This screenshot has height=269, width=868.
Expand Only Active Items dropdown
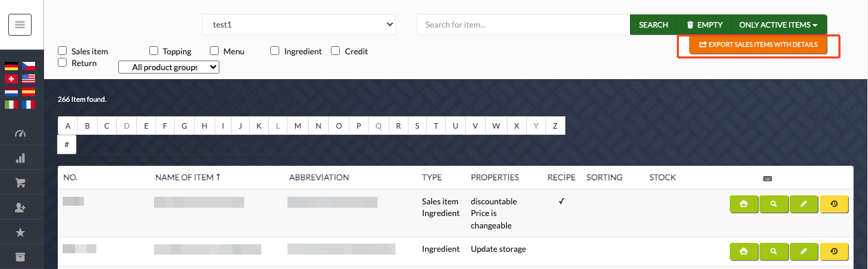(778, 25)
